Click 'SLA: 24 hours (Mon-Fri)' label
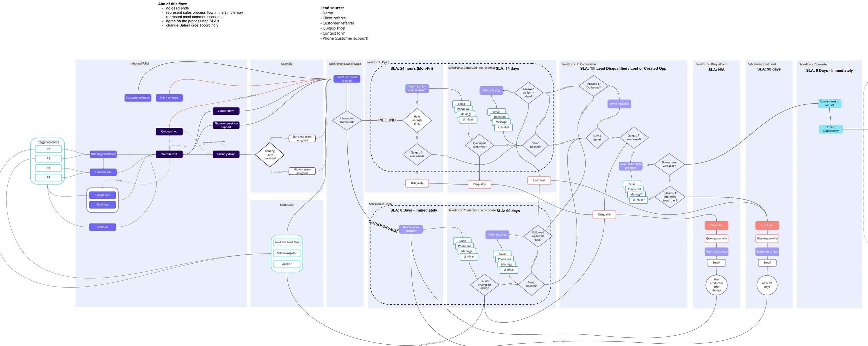 point(411,68)
